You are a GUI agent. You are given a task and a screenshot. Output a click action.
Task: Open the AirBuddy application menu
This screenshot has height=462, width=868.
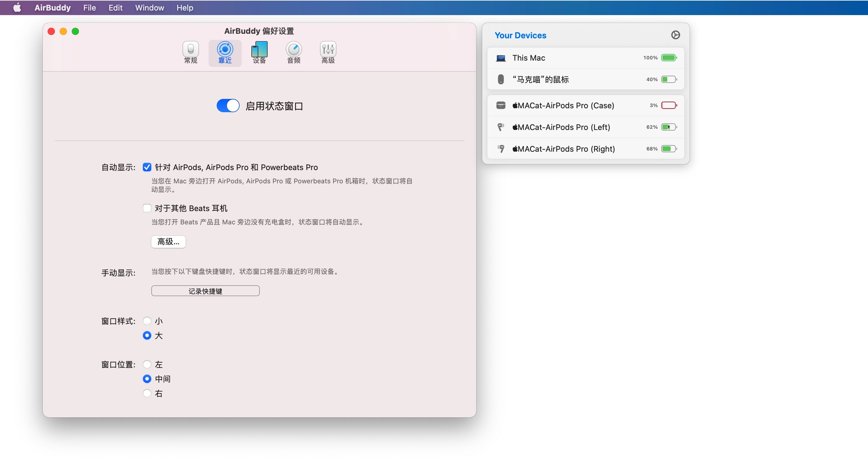52,8
